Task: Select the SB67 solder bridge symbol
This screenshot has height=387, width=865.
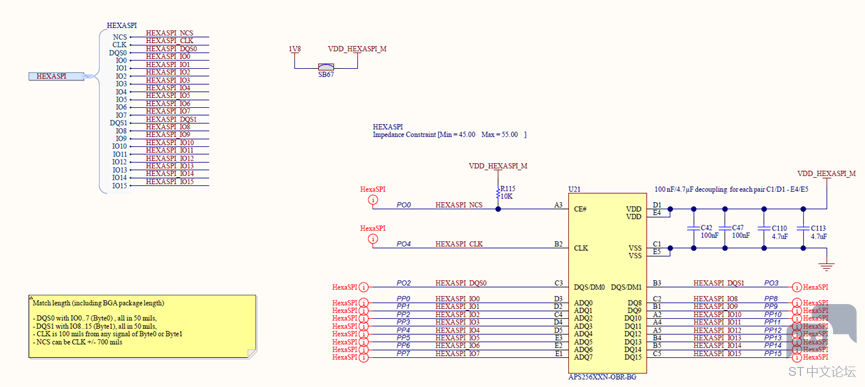Action: (x=325, y=66)
